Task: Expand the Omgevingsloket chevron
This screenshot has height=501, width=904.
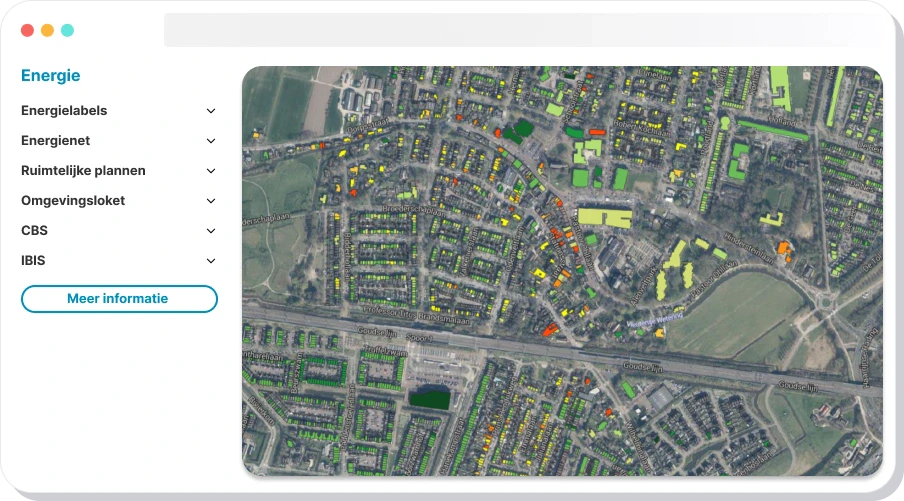Action: click(211, 201)
